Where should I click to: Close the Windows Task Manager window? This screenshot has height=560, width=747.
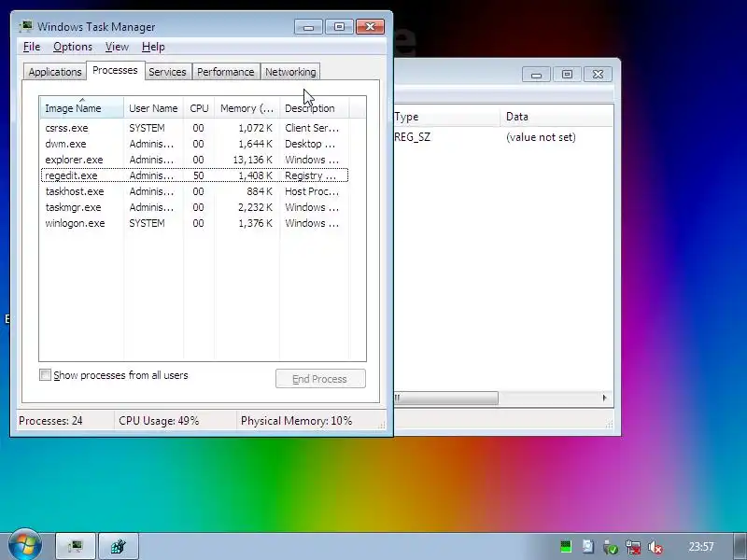(x=370, y=27)
